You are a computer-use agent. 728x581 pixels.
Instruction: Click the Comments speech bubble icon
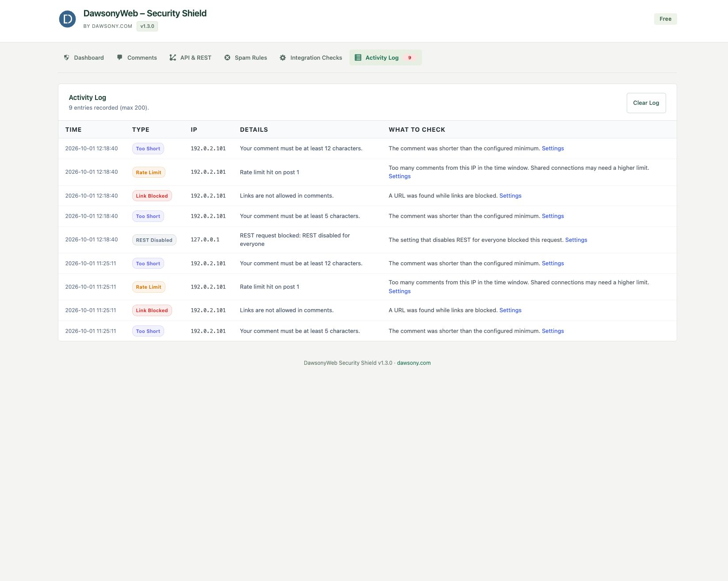pyautogui.click(x=119, y=57)
